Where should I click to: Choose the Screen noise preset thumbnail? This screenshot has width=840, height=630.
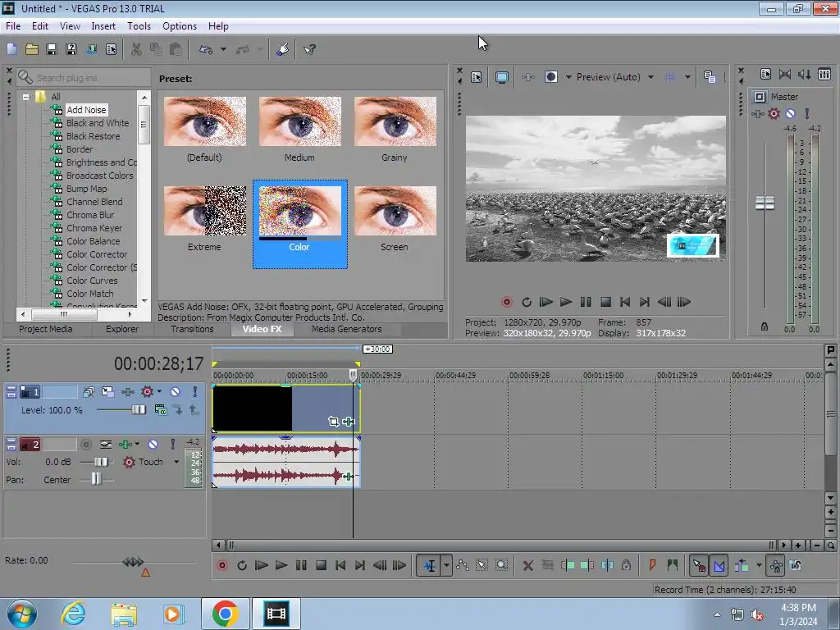395,211
